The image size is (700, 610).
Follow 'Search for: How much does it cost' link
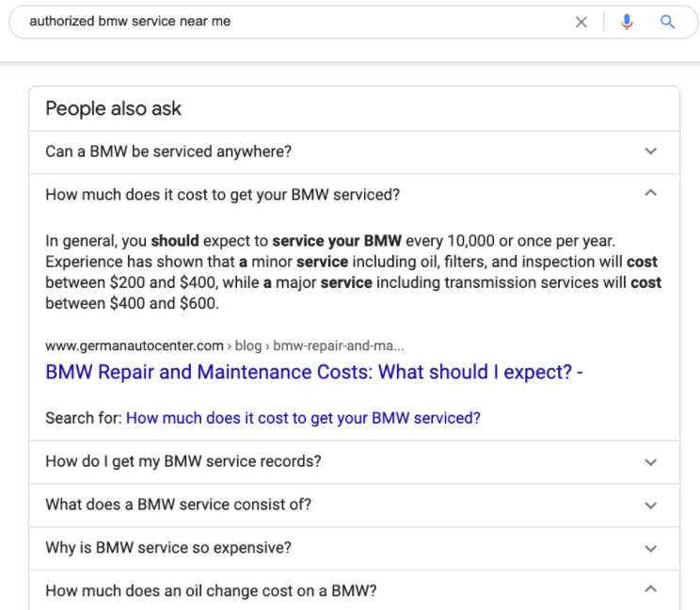click(303, 418)
